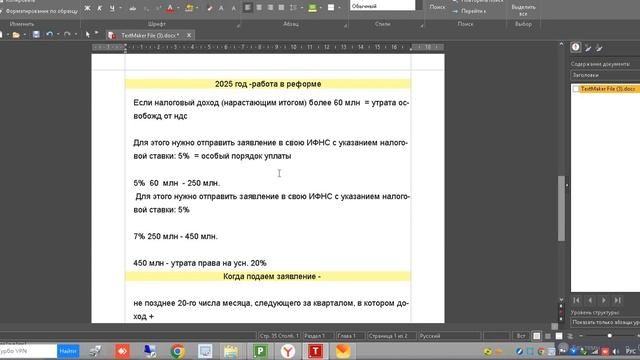
Task: Click the pointer cursor icon in quick toolbar
Action: (x=87, y=35)
